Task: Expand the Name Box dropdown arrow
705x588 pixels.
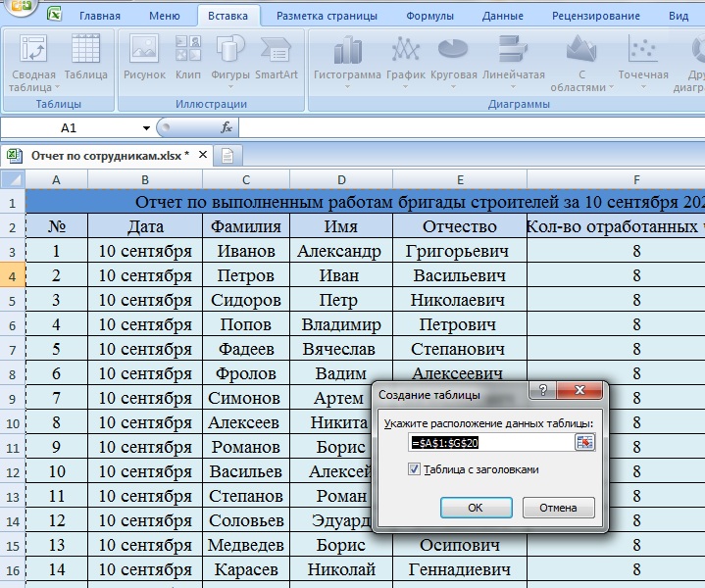Action: [146, 127]
